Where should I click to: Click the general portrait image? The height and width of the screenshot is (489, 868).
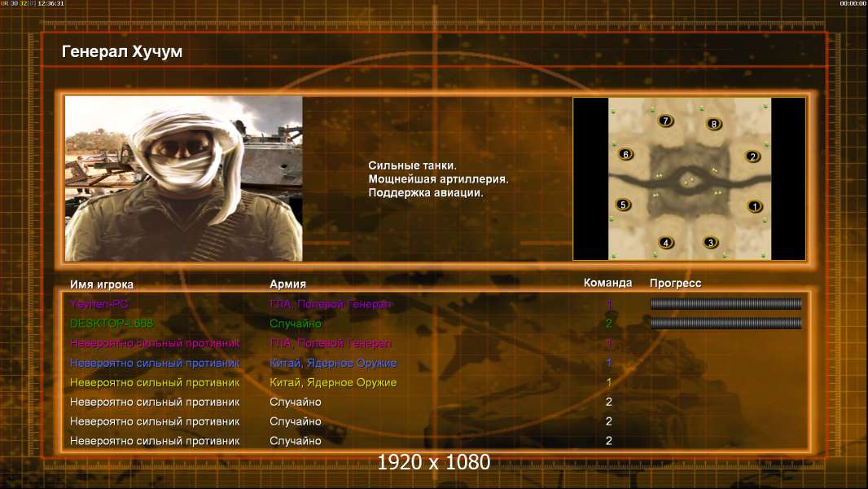click(184, 178)
